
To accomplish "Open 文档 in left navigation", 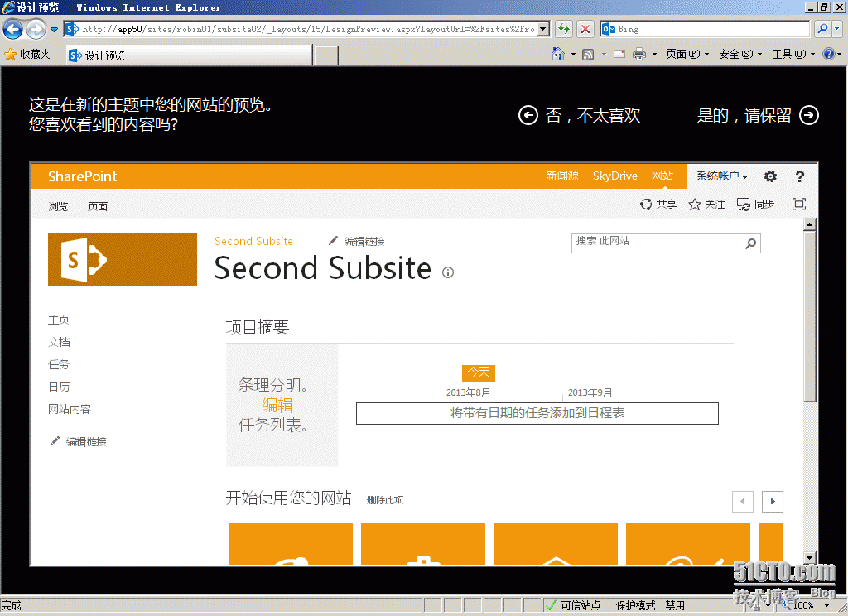I will [x=59, y=342].
